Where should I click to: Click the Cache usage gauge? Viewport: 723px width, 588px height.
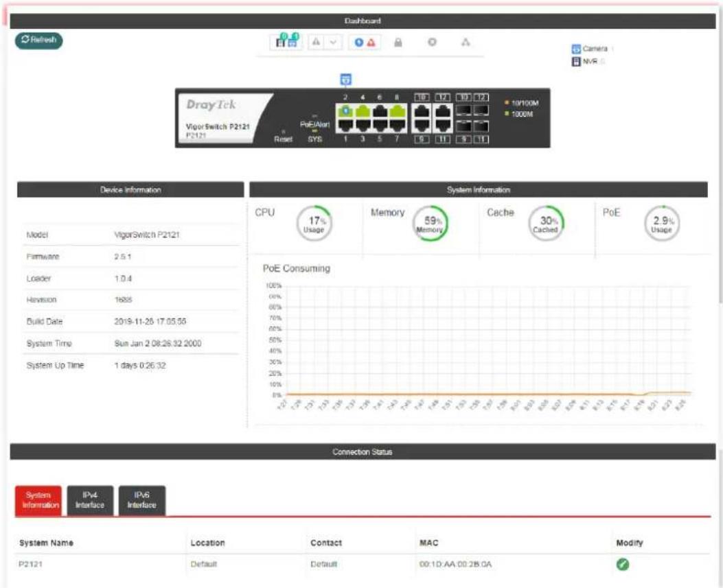(x=545, y=224)
